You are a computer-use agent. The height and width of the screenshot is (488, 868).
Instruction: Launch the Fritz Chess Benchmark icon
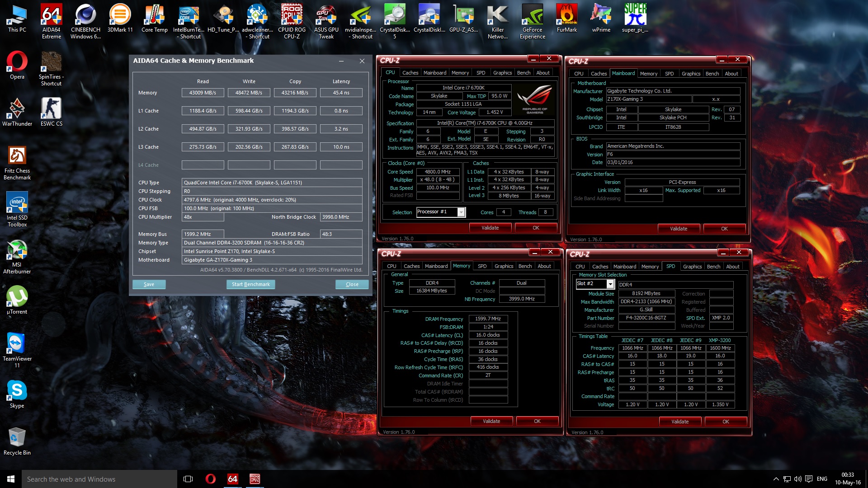(17, 162)
